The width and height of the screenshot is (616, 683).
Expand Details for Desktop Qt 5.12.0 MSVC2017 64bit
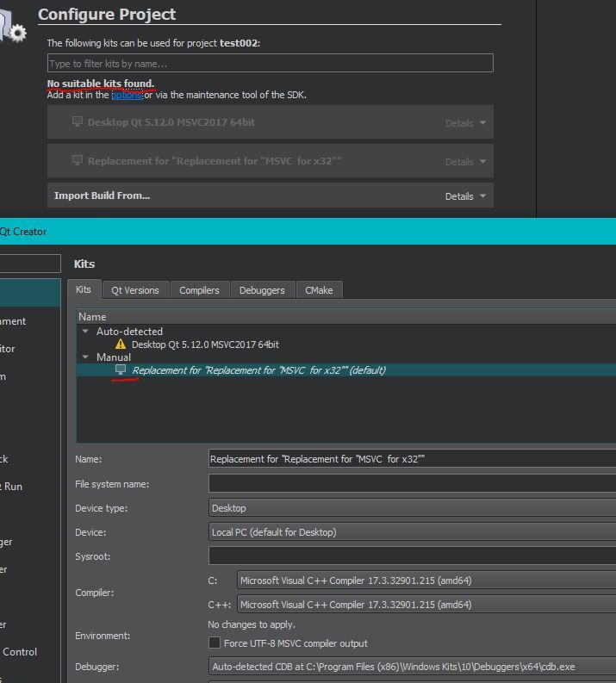pyautogui.click(x=465, y=123)
